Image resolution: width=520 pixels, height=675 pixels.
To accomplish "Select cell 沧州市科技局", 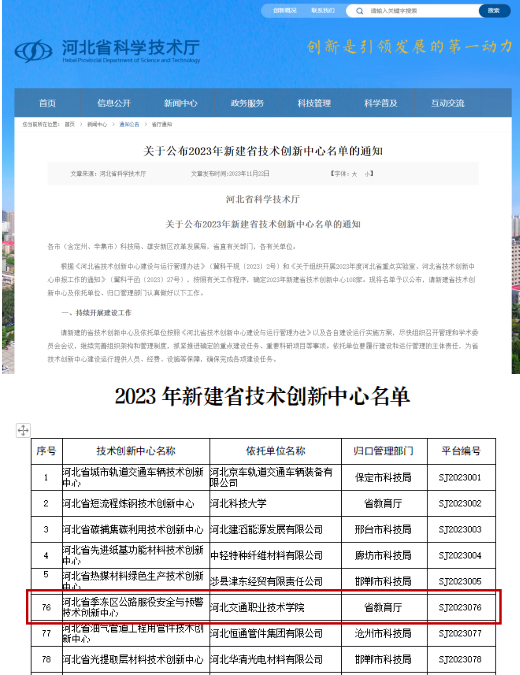I will pos(384,633).
